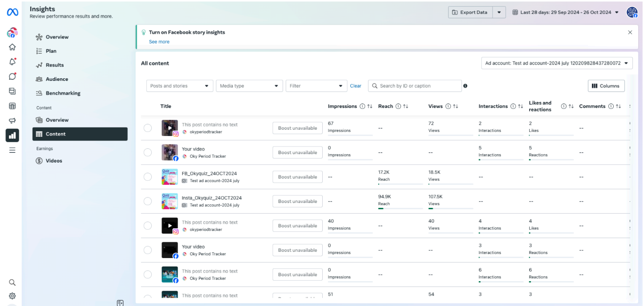This screenshot has height=306, width=644.
Task: Select the FB_Okyquiz_24OCT2024 row radio button
Action: coord(148,177)
